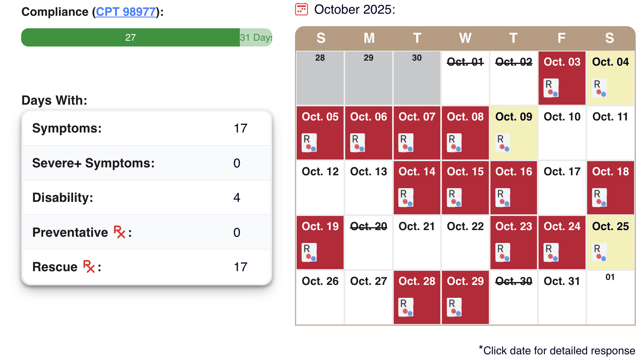Screen dimensions: 644x363
Task: Select the Oct. 12 date cell
Action: click(320, 187)
